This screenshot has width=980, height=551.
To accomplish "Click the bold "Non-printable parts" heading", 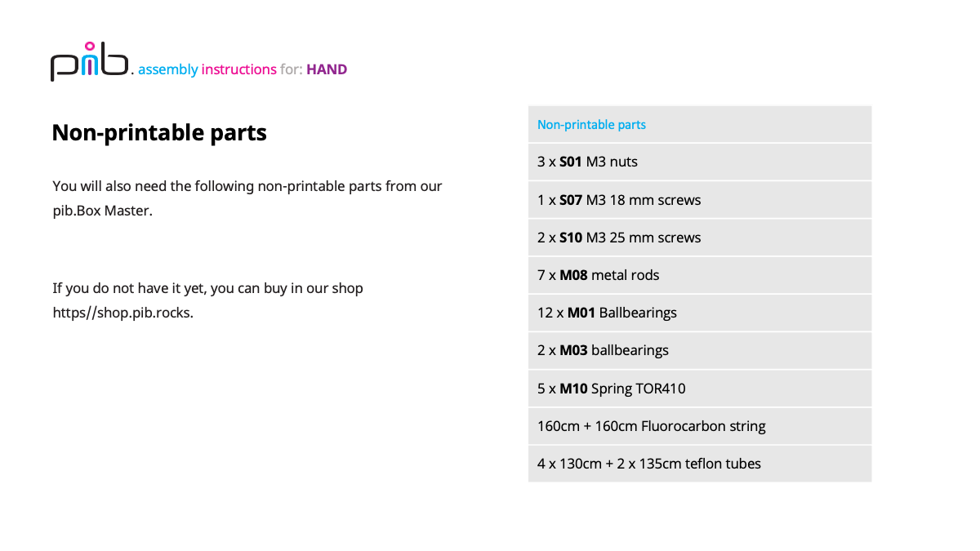I will [x=159, y=132].
